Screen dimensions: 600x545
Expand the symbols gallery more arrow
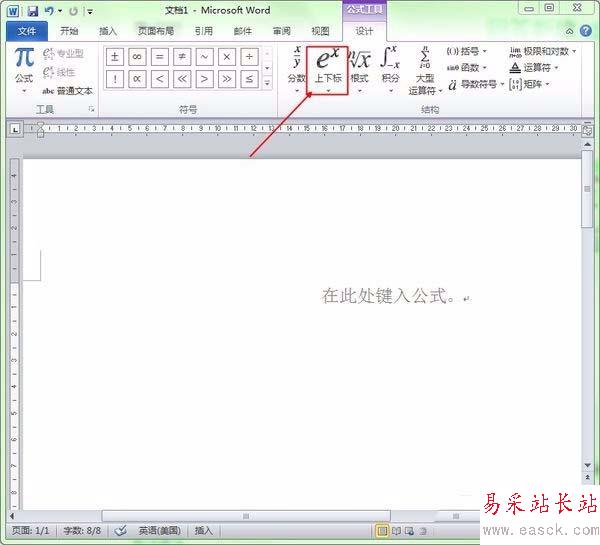[267, 82]
